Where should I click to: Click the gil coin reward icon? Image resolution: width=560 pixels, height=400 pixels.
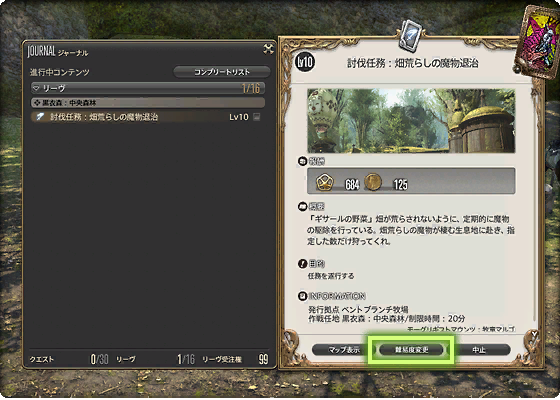point(373,182)
